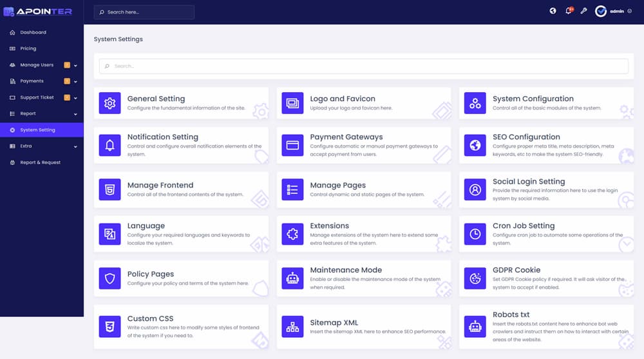This screenshot has width=644, height=359.
Task: Select System Setting in the sidebar
Action: click(x=41, y=130)
